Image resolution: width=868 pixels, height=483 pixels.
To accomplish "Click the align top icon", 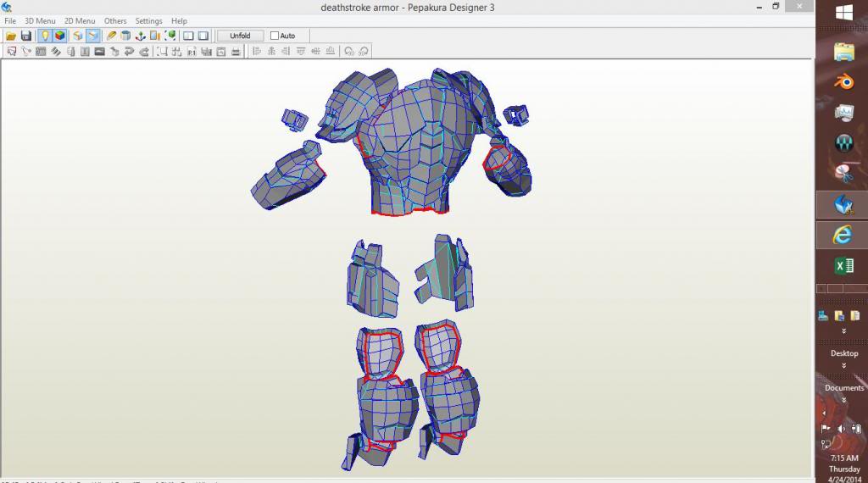I will 301,52.
